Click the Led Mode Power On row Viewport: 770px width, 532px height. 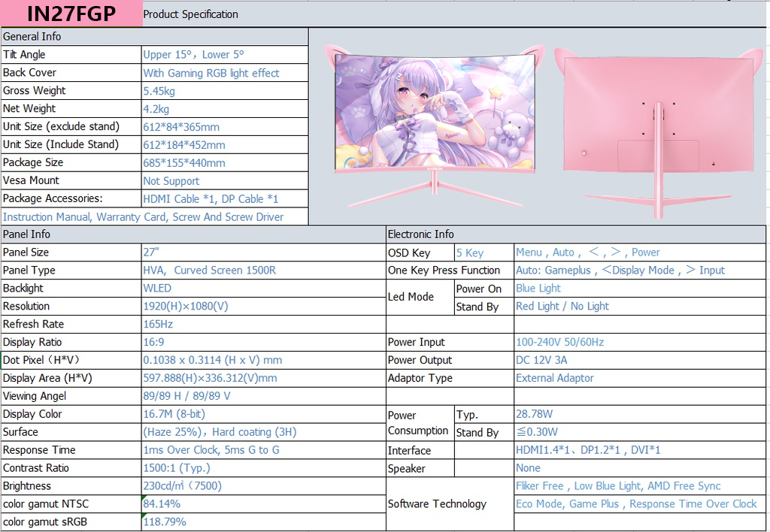481,288
